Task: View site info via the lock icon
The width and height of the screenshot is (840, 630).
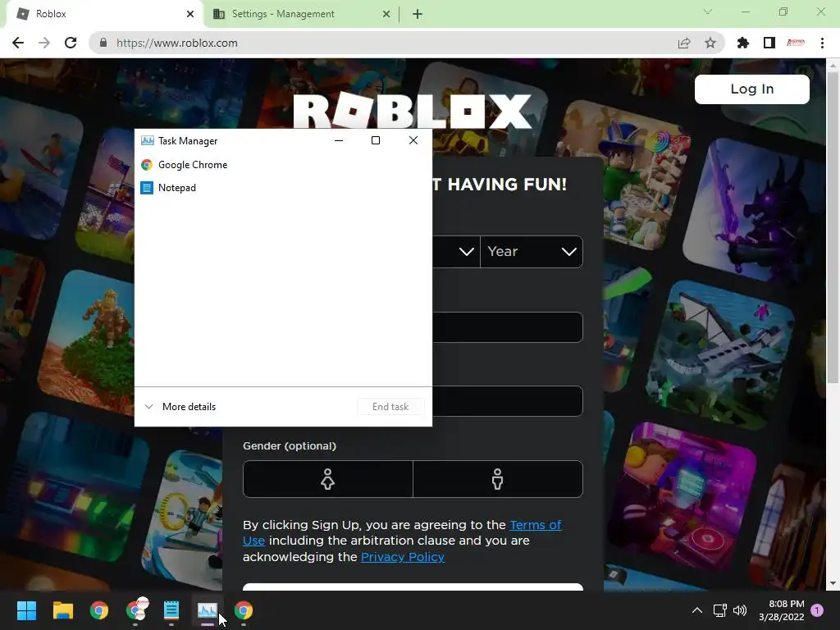Action: point(103,43)
